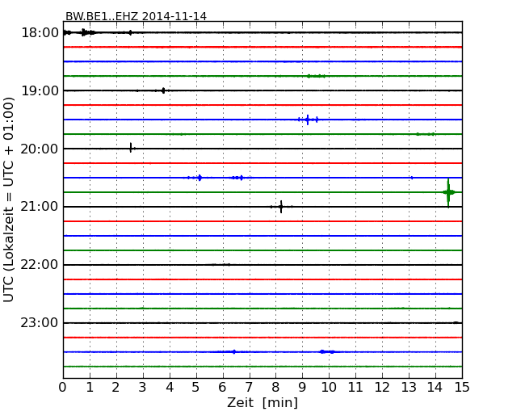This screenshot has width=525, height=420.
Task: Click the 21:00 time label
Action: 40,207
